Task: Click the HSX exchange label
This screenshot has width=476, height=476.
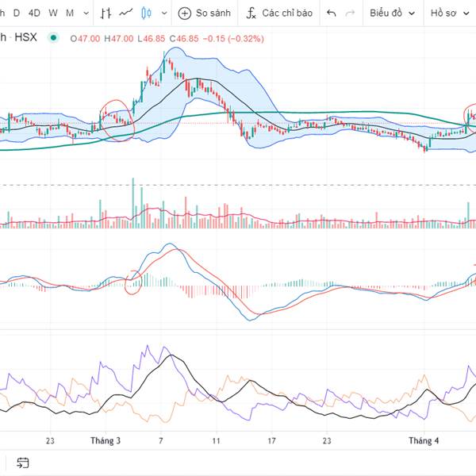Action: (26, 37)
